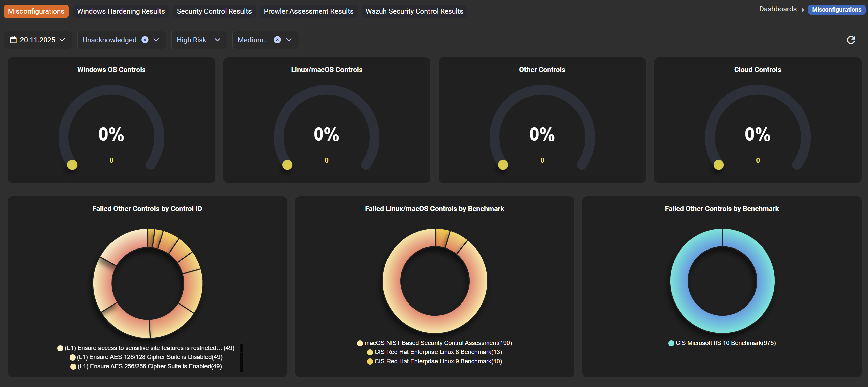Click the Dashboards breadcrumb link
868x387 pixels.
[x=778, y=9]
